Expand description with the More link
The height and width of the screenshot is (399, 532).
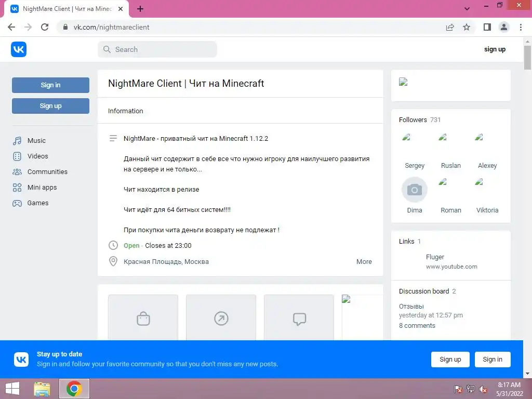coord(364,262)
